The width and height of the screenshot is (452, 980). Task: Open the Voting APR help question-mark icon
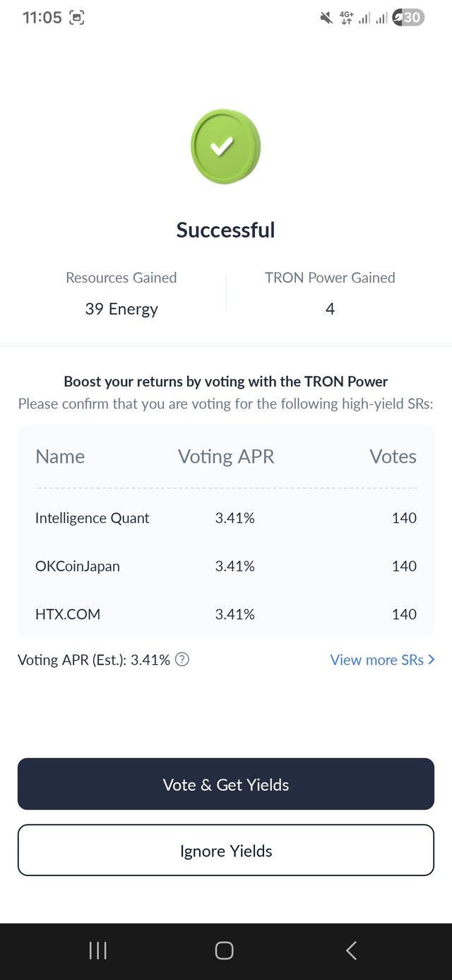[182, 660]
